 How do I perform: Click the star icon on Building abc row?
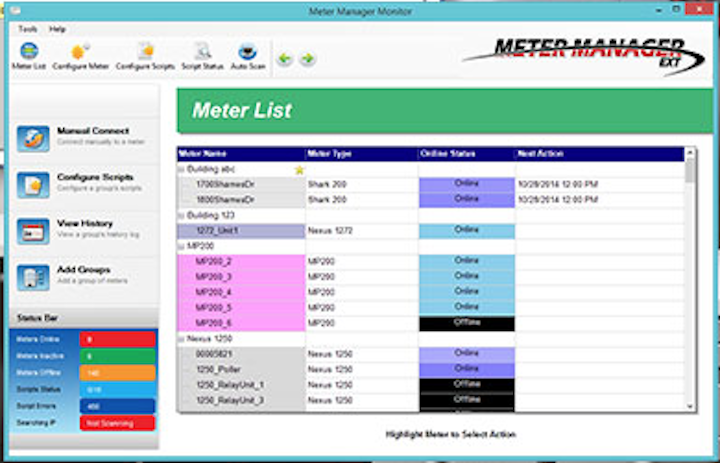tap(299, 170)
